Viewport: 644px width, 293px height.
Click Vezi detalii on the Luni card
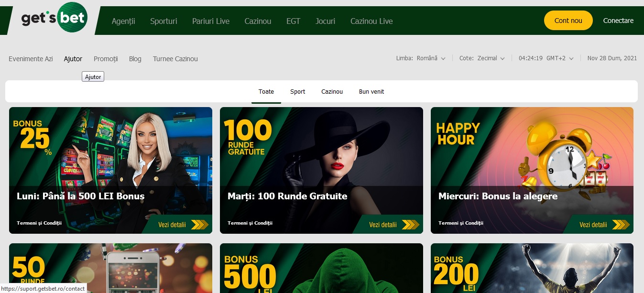172,225
